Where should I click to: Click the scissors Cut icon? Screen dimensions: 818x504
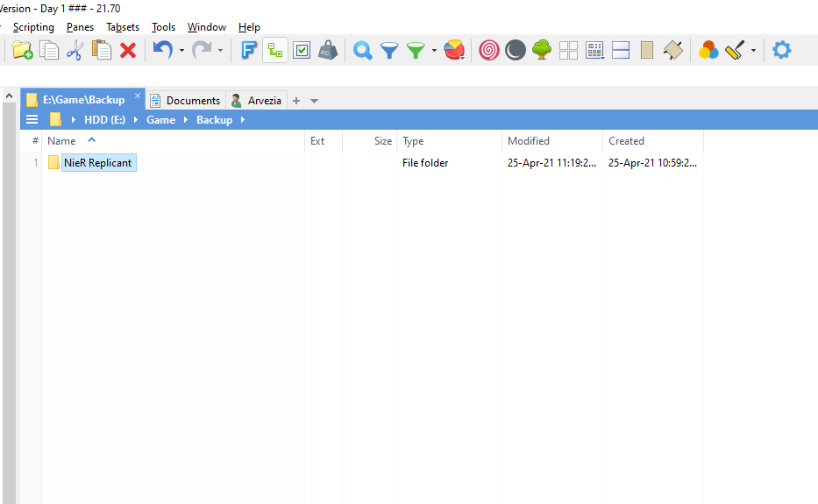click(75, 50)
